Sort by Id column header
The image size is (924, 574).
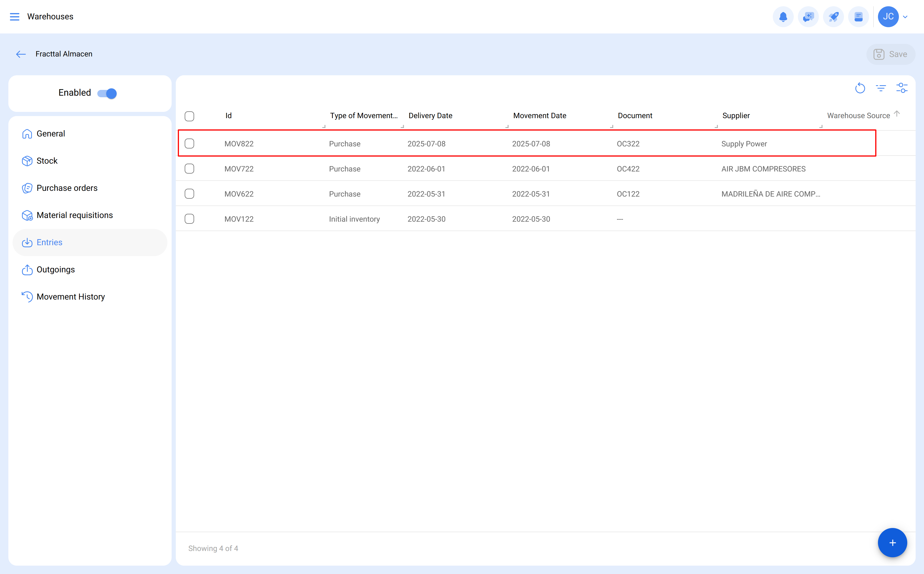tap(228, 116)
